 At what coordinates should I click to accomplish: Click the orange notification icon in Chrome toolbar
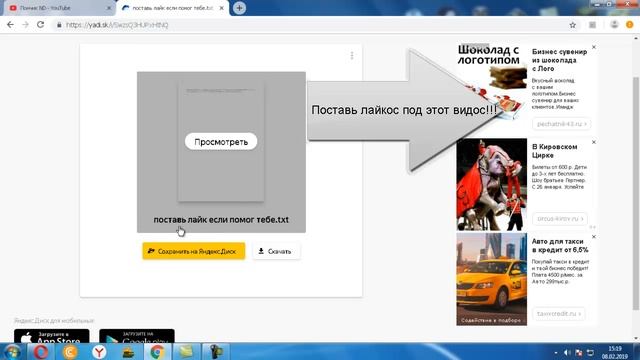[x=629, y=25]
